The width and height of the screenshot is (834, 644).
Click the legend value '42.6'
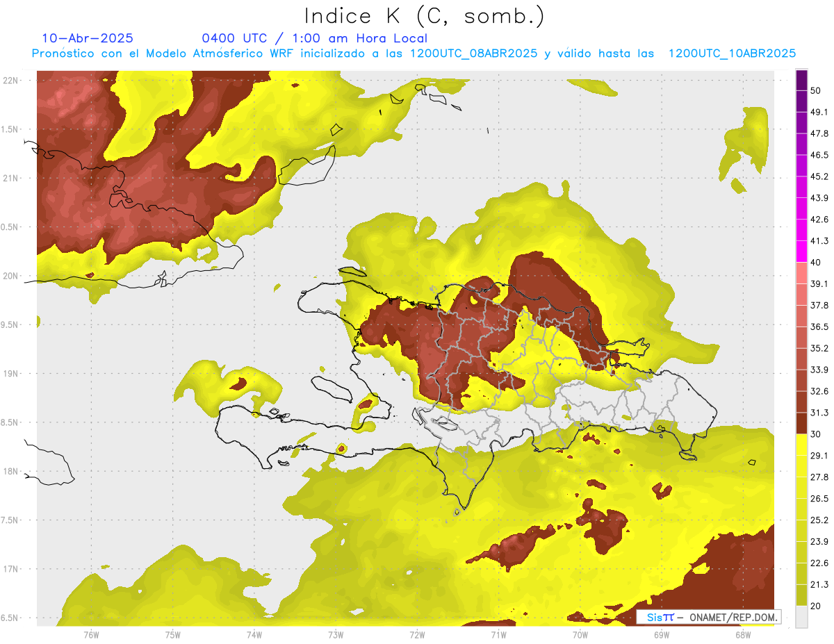pos(820,220)
